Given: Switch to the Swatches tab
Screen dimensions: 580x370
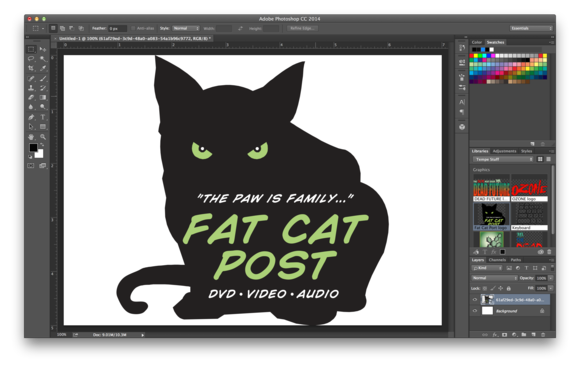Looking at the screenshot, I should pos(495,42).
